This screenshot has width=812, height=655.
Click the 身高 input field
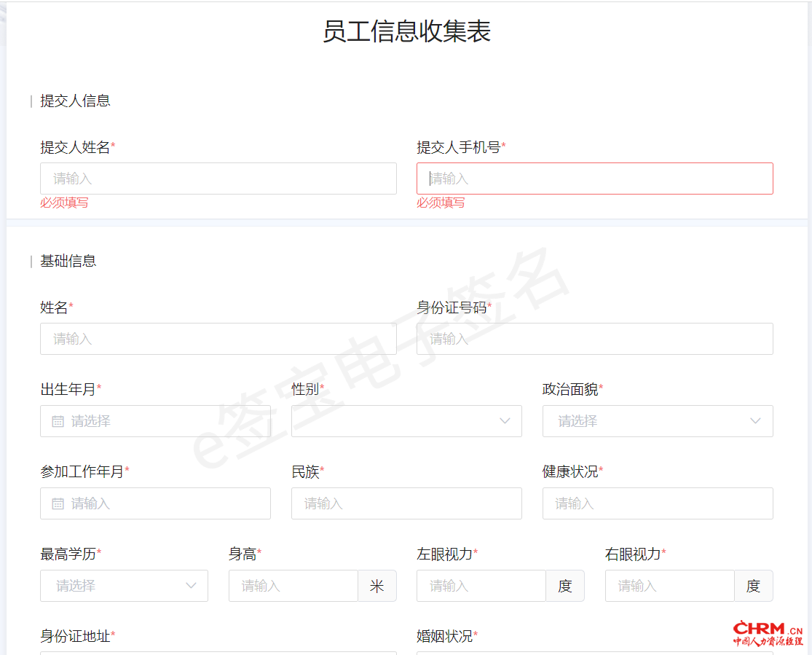pos(293,586)
